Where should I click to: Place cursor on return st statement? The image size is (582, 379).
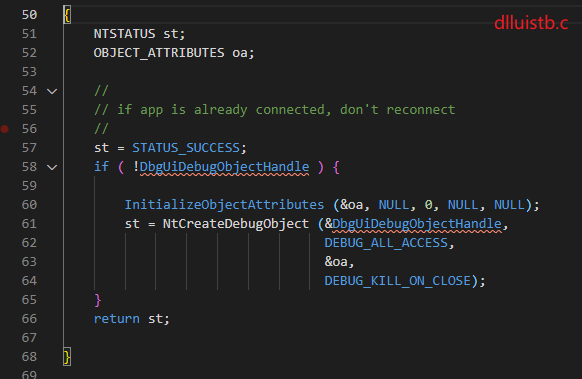click(x=131, y=319)
